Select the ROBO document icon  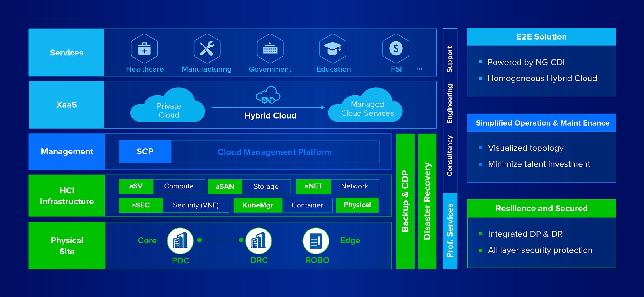pyautogui.click(x=316, y=241)
